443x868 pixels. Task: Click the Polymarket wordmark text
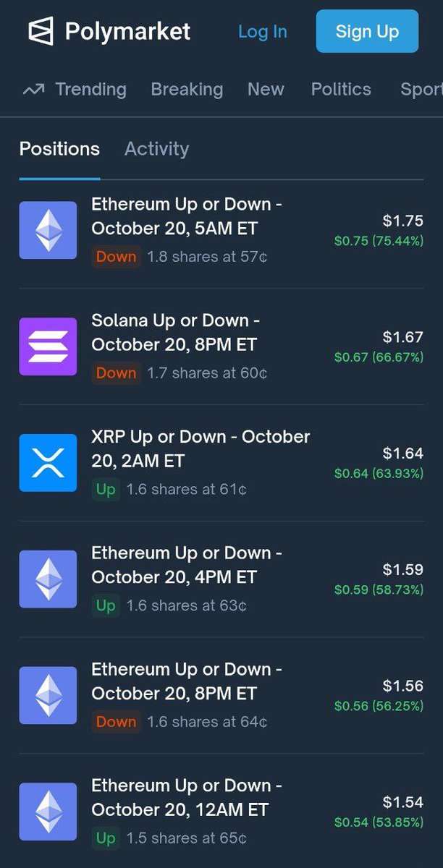(x=127, y=31)
